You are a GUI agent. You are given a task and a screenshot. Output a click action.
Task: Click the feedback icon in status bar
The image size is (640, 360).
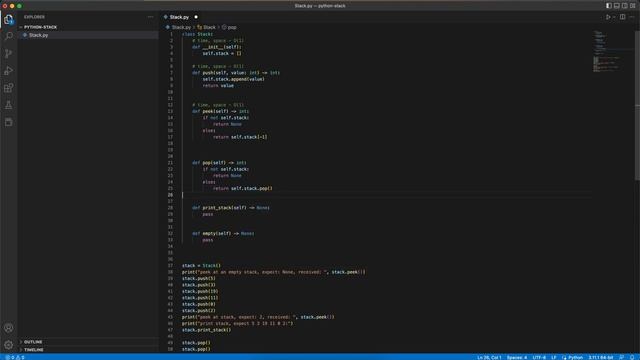point(622,357)
